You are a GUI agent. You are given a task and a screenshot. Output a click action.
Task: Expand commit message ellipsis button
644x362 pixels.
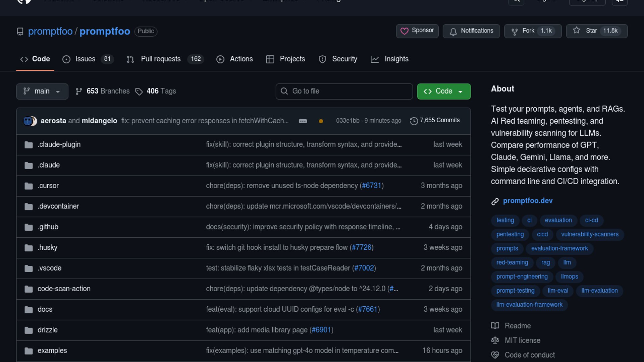coord(303,121)
